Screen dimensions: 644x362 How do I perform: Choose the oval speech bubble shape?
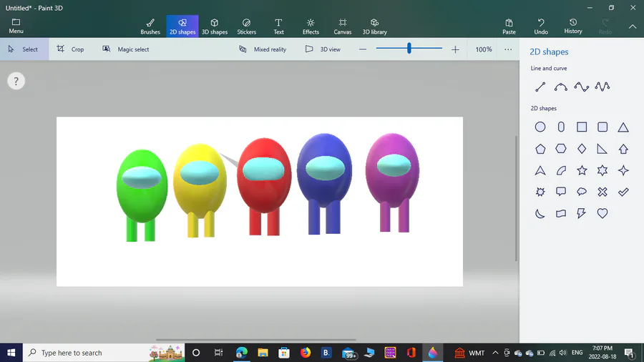pos(582,192)
